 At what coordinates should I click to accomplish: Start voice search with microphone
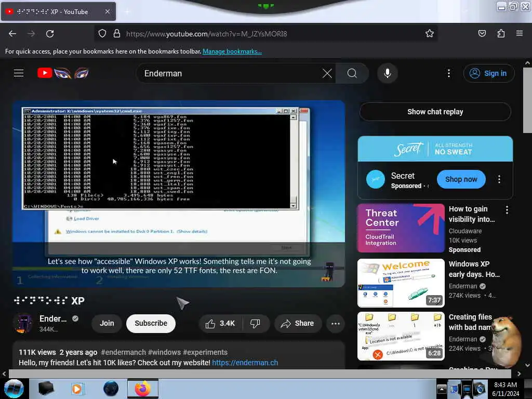click(388, 73)
